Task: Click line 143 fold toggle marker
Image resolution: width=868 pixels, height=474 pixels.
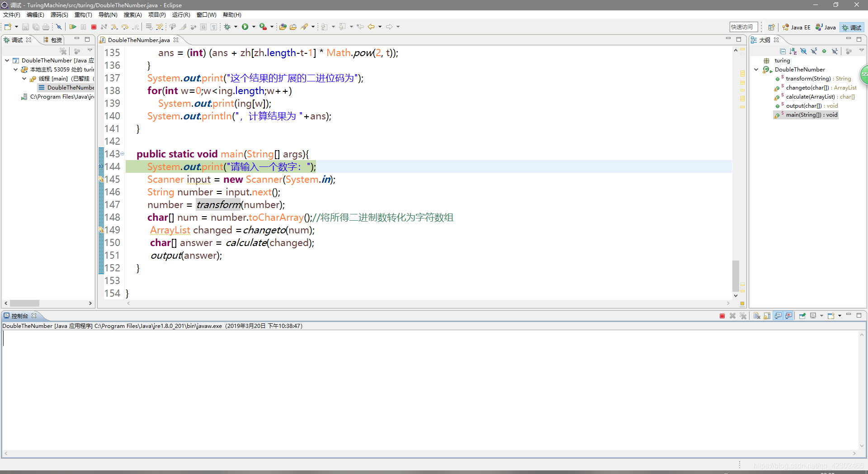Action: tap(122, 154)
